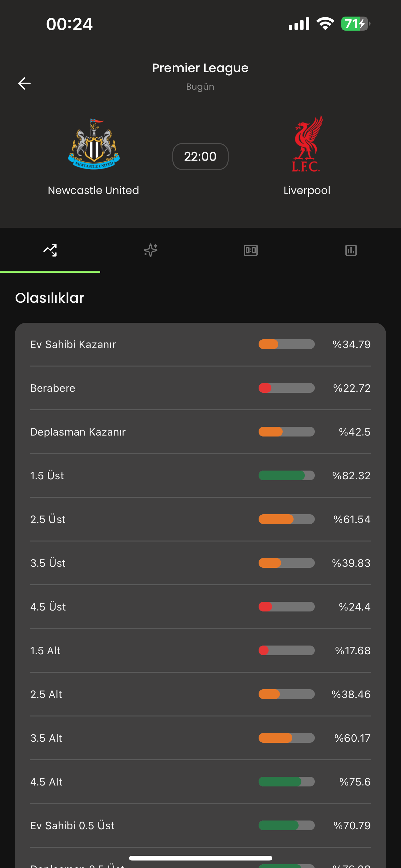Select the Berabere probability row

pyautogui.click(x=200, y=388)
